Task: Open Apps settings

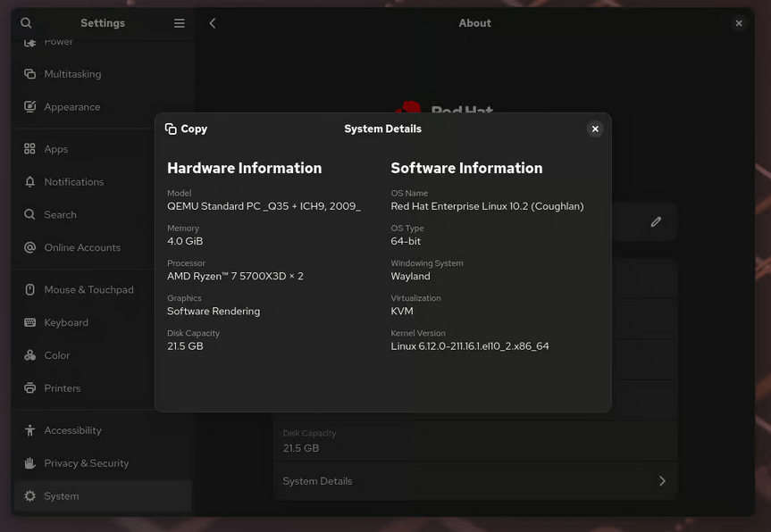Action: 103,149
